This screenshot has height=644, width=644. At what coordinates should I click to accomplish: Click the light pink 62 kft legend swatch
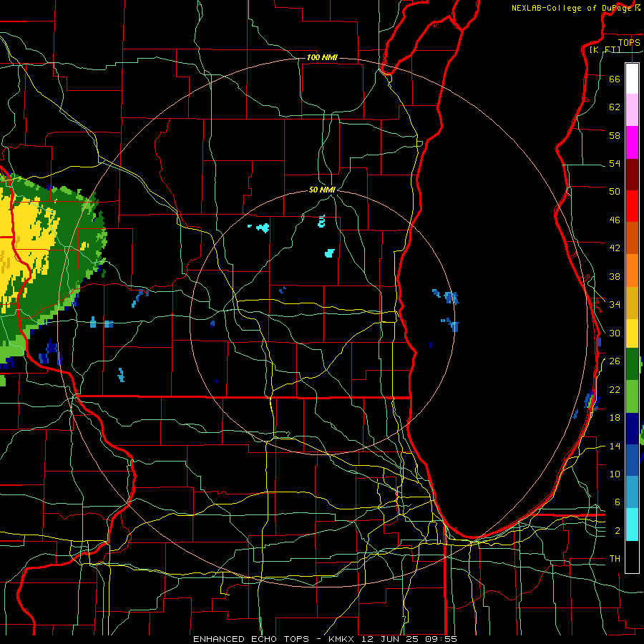click(x=632, y=109)
